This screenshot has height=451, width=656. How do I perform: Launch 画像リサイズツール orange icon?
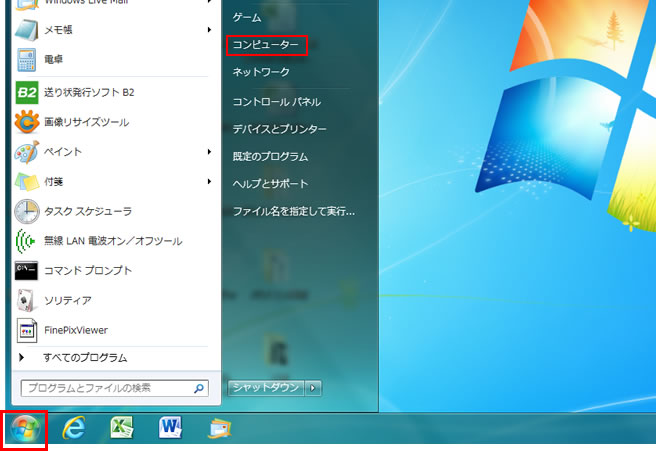[27, 122]
